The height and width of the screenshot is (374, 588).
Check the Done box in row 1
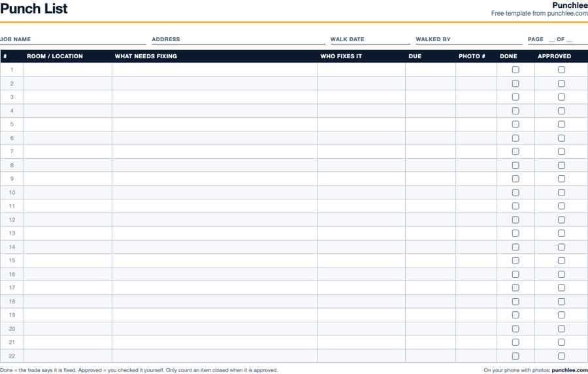click(515, 70)
